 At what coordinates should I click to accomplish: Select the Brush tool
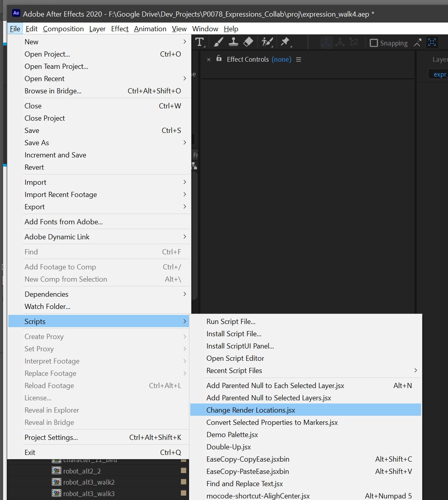click(218, 42)
